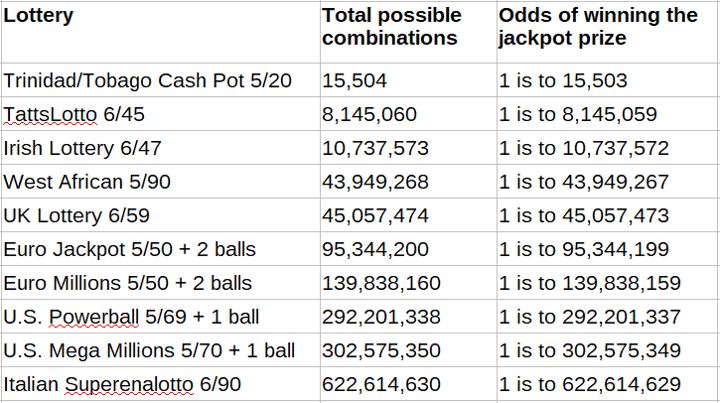Select the odds cell 1 is to 292,201,337
The width and height of the screenshot is (720, 403).
(607, 316)
